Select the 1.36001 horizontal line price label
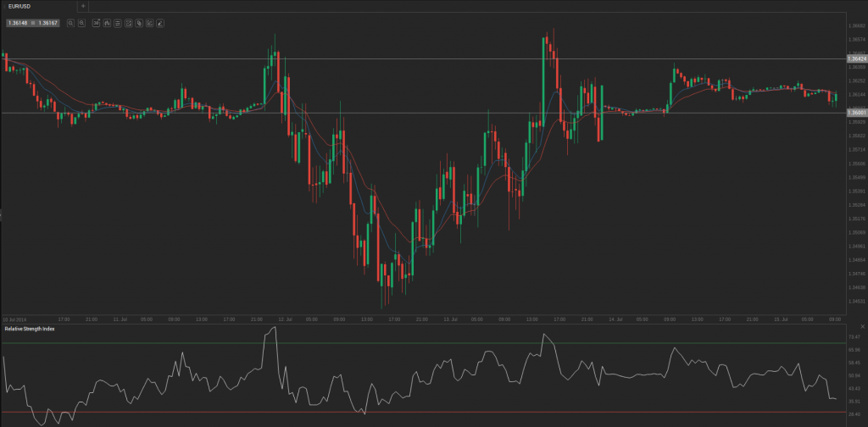 [856, 113]
